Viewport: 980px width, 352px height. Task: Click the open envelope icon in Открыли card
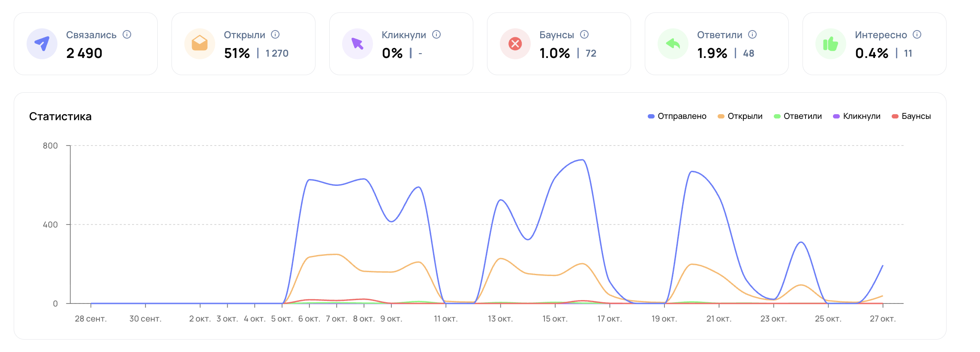200,44
